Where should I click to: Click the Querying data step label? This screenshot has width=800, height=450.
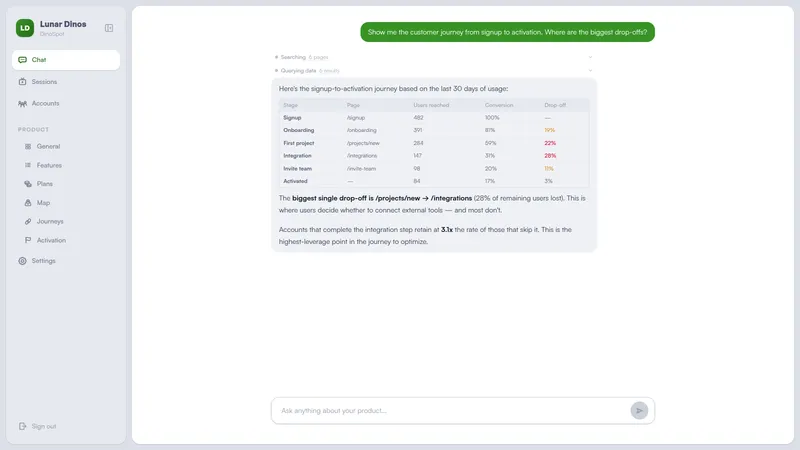pos(298,71)
